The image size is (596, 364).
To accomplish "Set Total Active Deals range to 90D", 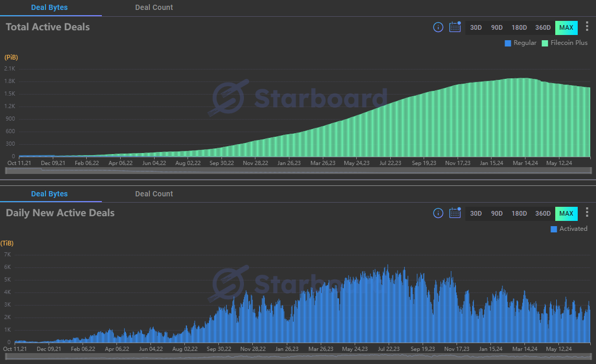I will click(497, 28).
